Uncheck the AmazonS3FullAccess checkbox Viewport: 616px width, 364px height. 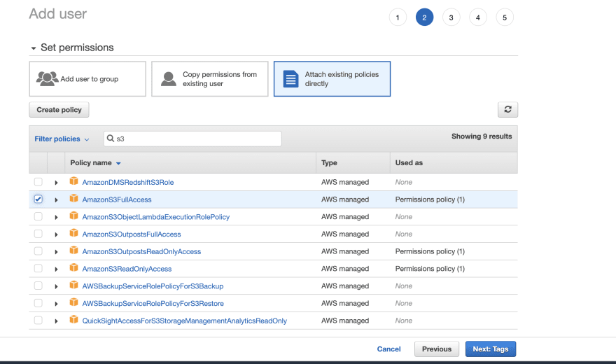click(38, 199)
